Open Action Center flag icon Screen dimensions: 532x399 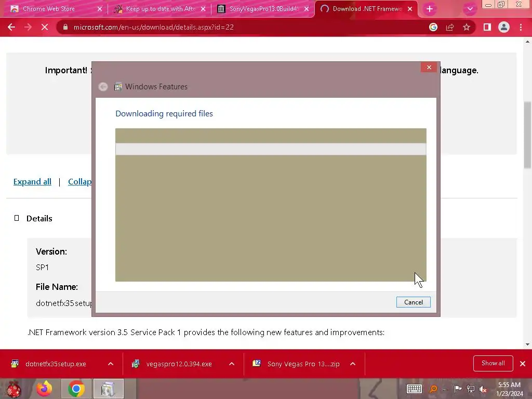pyautogui.click(x=458, y=389)
